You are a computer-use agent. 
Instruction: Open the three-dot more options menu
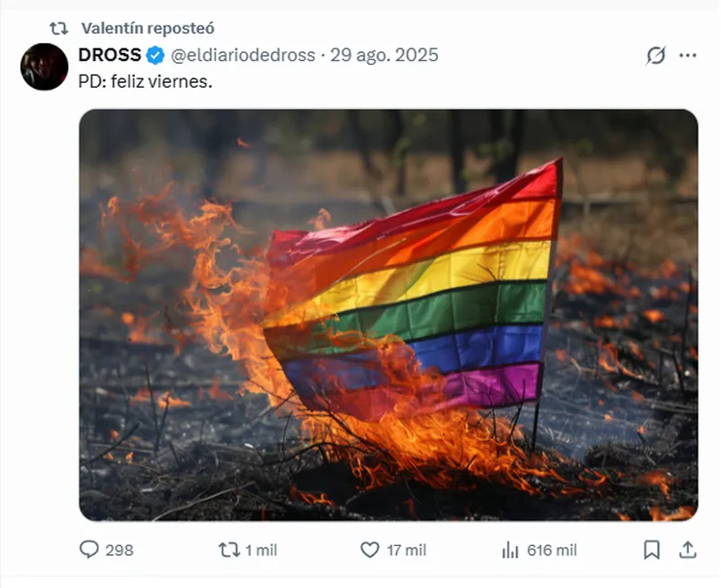click(x=687, y=55)
